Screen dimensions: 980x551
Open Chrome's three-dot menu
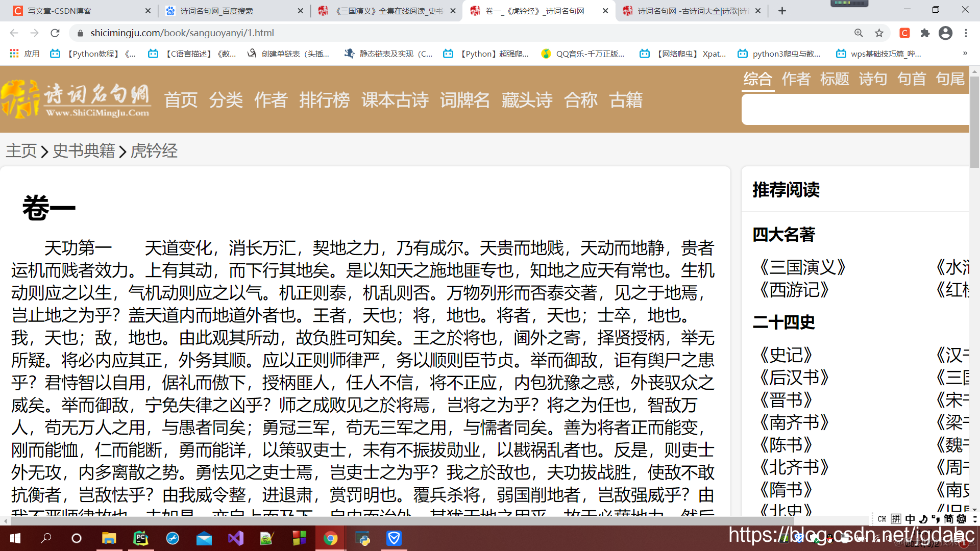coord(966,33)
